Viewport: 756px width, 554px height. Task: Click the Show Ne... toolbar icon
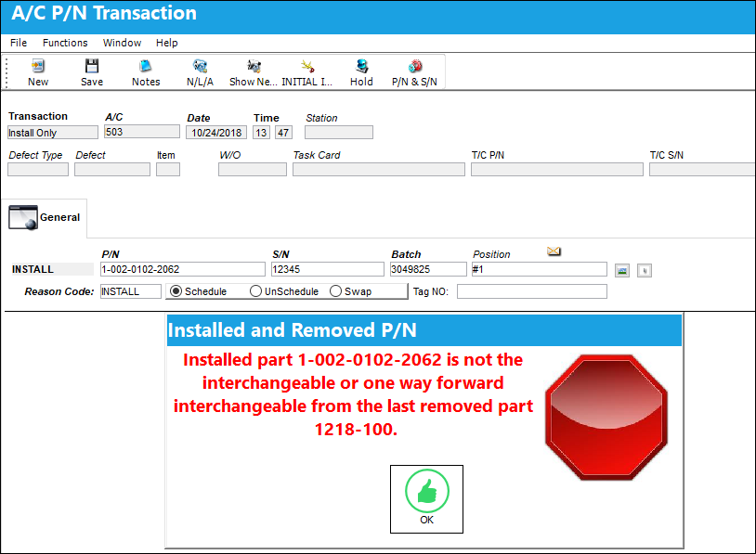(254, 72)
